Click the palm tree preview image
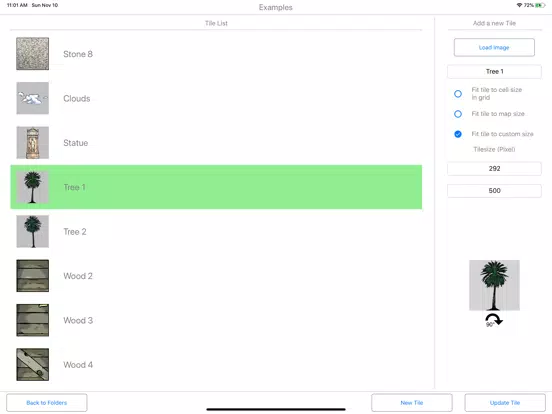Viewport: 552px width, 414px height. [494, 285]
